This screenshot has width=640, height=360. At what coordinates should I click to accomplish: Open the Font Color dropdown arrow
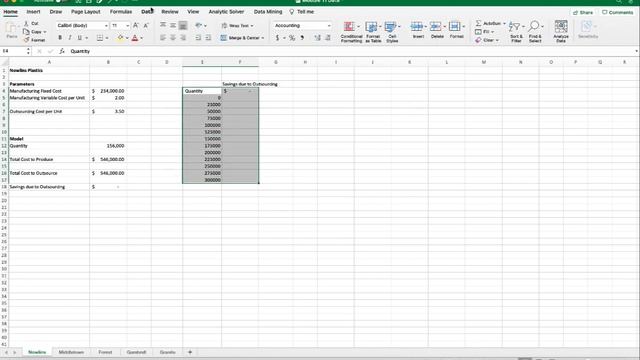(141, 38)
